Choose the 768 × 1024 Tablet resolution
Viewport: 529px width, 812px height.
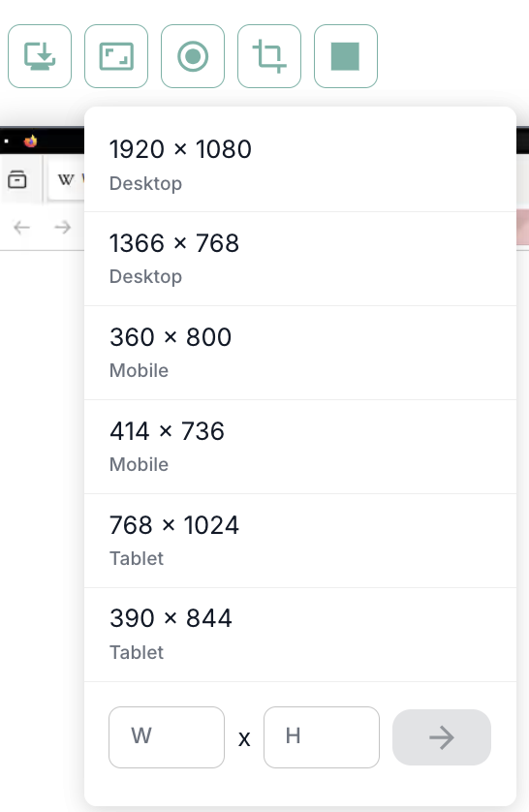[x=300, y=541]
